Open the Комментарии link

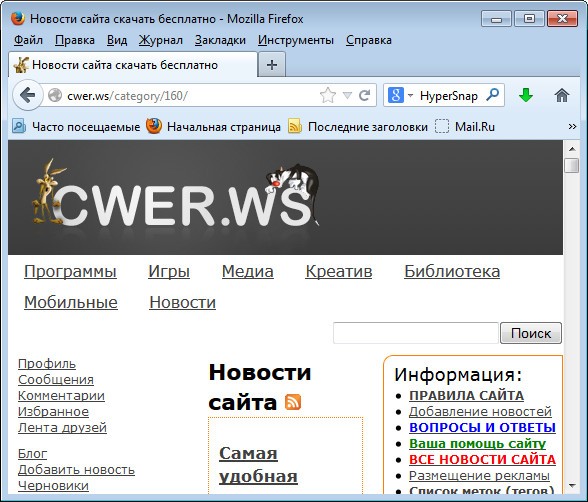tap(61, 396)
